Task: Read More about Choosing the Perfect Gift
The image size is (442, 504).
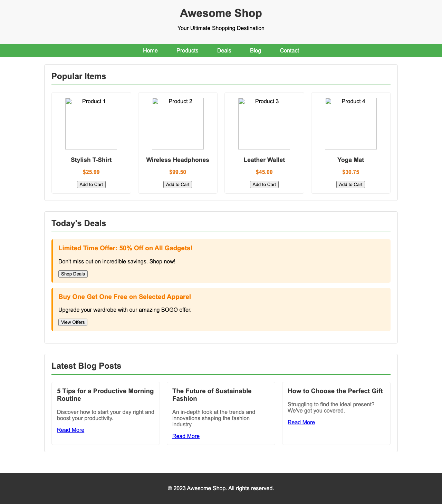Action: pyautogui.click(x=301, y=422)
